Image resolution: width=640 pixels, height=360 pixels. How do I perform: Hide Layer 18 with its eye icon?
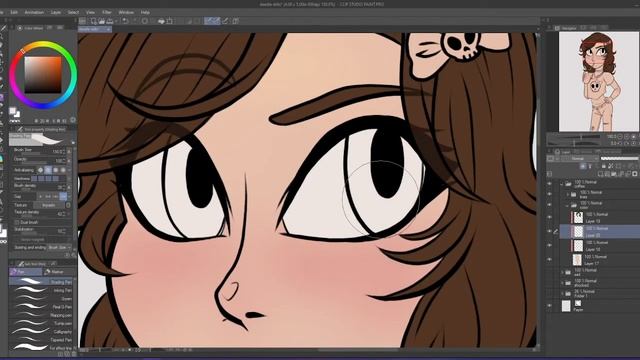[x=550, y=245]
